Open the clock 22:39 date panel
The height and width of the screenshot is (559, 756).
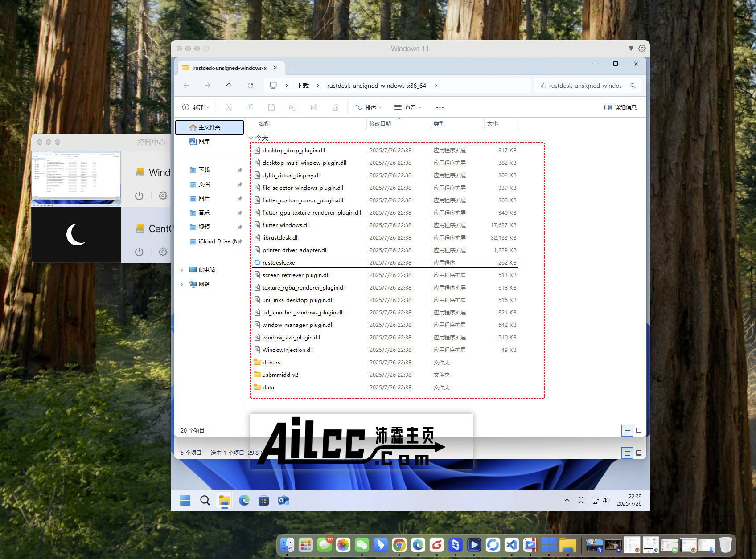629,500
